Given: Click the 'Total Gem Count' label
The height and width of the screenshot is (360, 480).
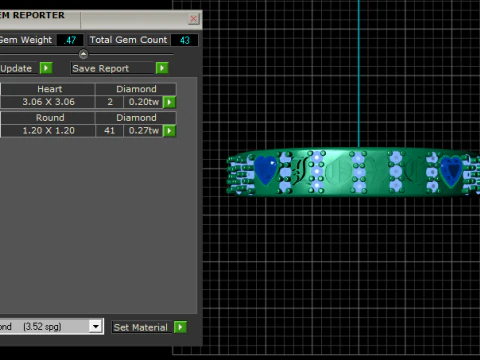Looking at the screenshot, I should 128,40.
